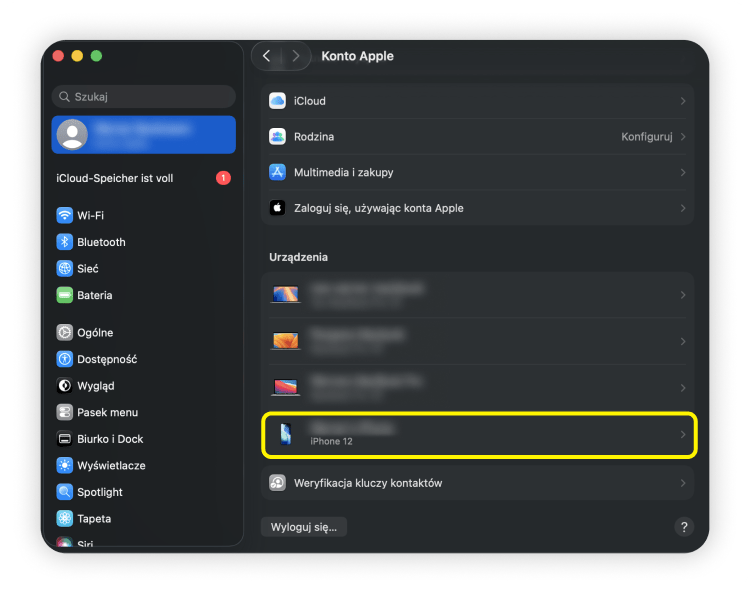Click the Wyloguj się button

pos(304,527)
